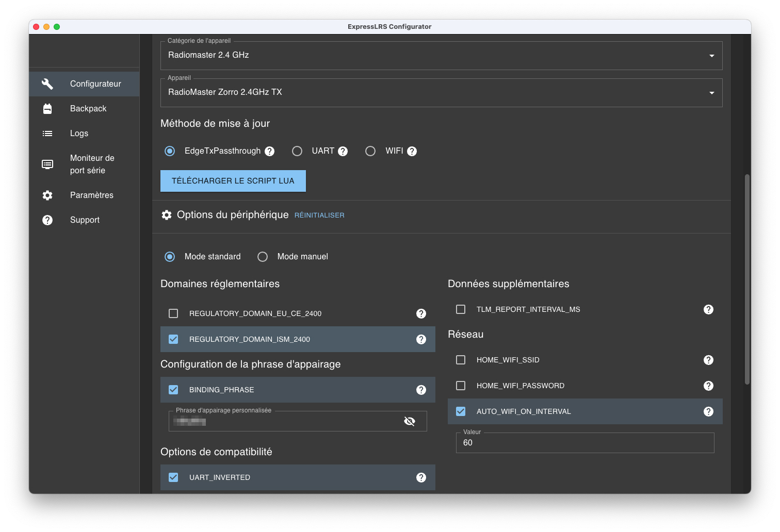This screenshot has height=532, width=780.
Task: Click the Support question mark icon
Action: coord(47,220)
